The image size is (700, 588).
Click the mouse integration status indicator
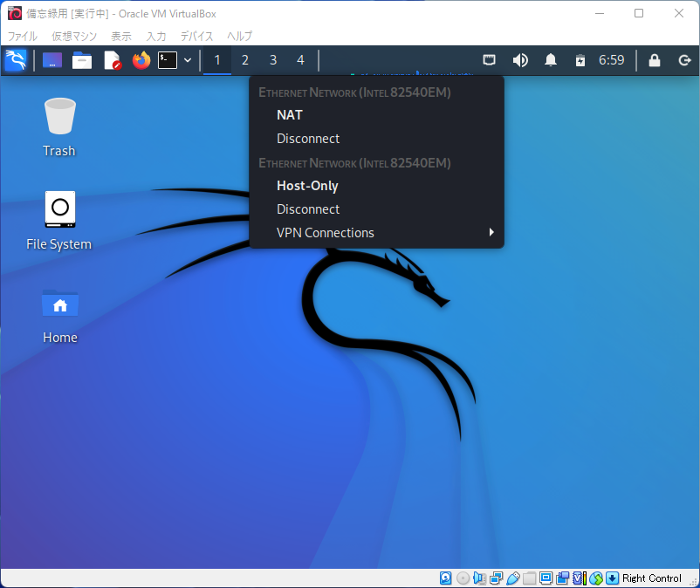(x=596, y=578)
